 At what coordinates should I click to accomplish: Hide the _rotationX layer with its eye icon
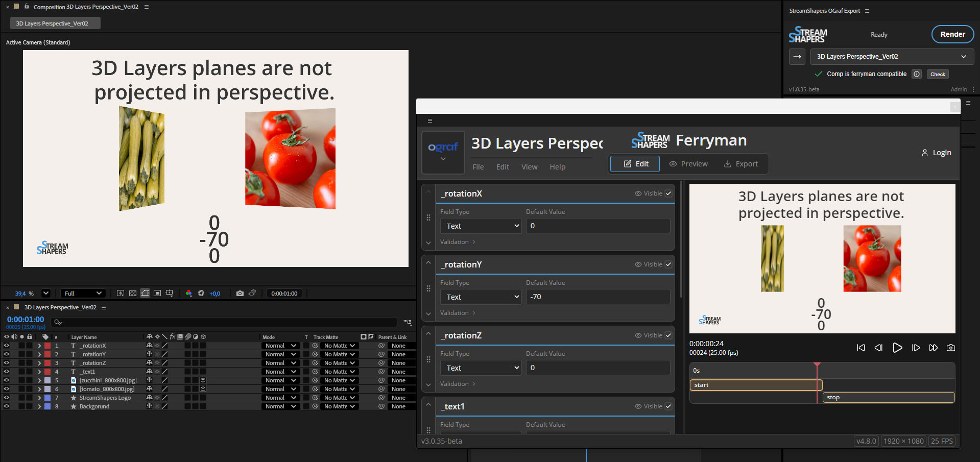tap(7, 346)
